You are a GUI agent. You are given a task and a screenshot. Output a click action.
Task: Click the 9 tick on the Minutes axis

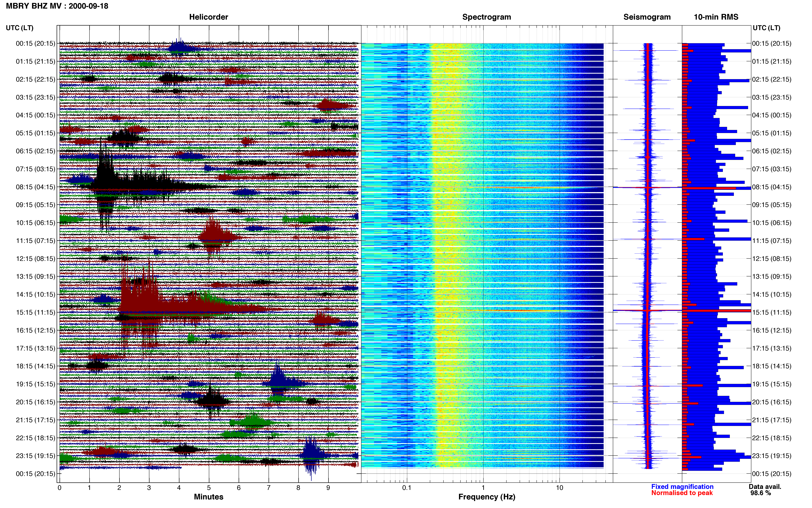click(x=328, y=487)
